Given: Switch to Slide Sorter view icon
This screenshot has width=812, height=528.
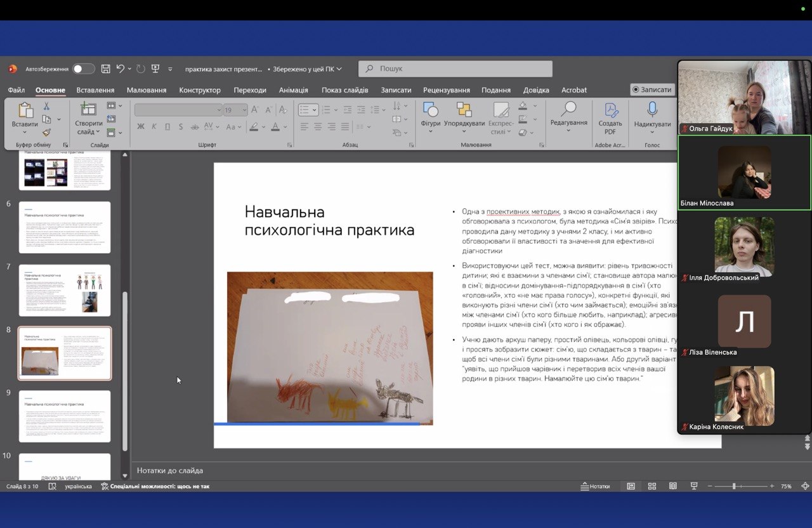Looking at the screenshot, I should click(x=652, y=486).
